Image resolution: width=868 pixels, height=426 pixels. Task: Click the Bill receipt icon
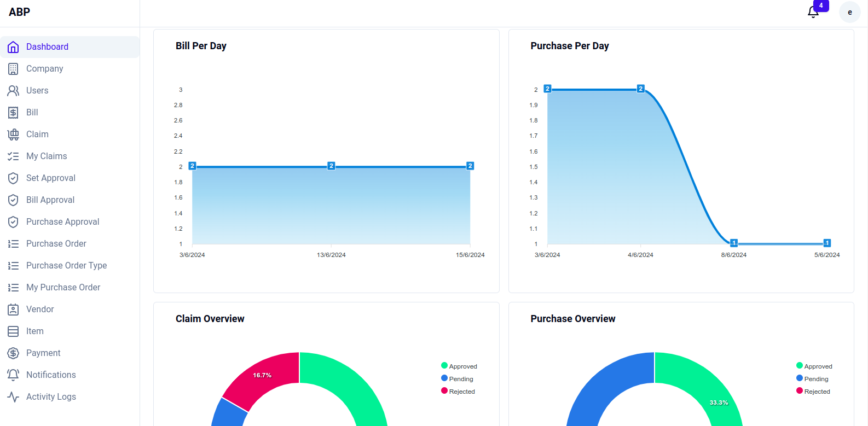tap(13, 113)
